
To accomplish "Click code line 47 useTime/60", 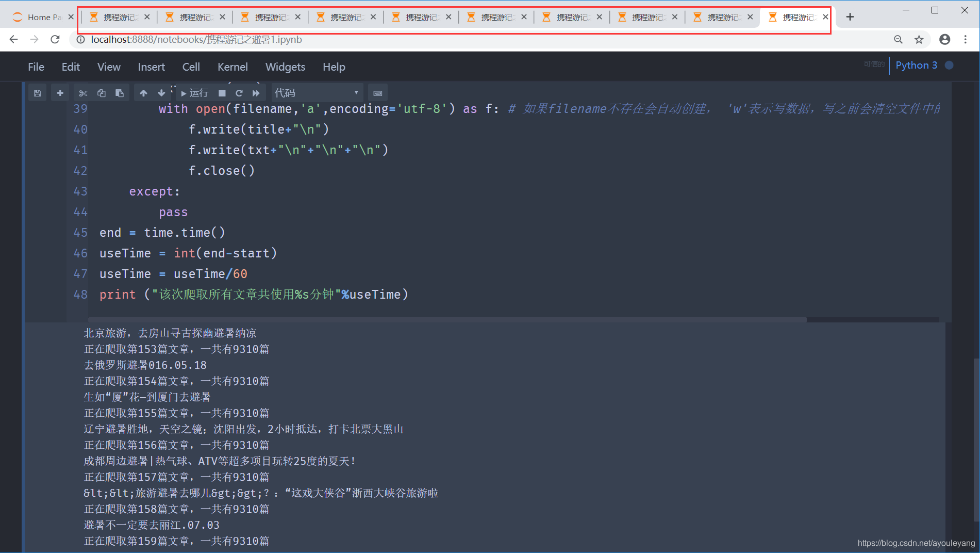I will (173, 274).
